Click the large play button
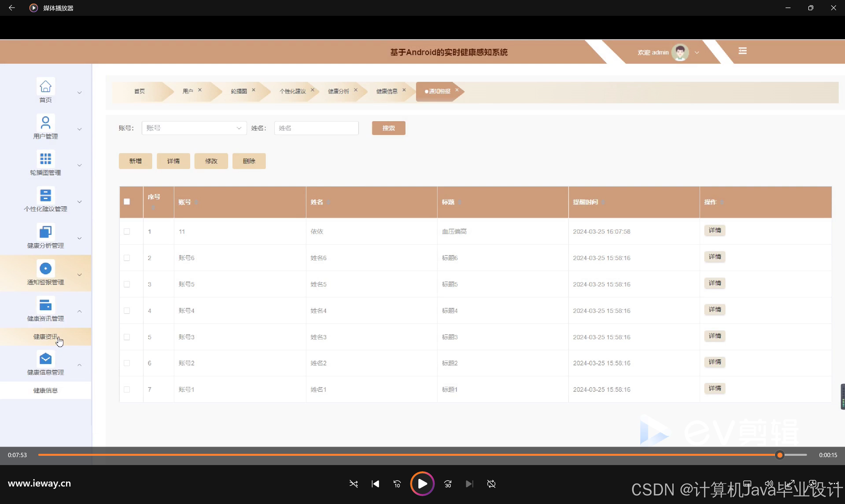 422,484
